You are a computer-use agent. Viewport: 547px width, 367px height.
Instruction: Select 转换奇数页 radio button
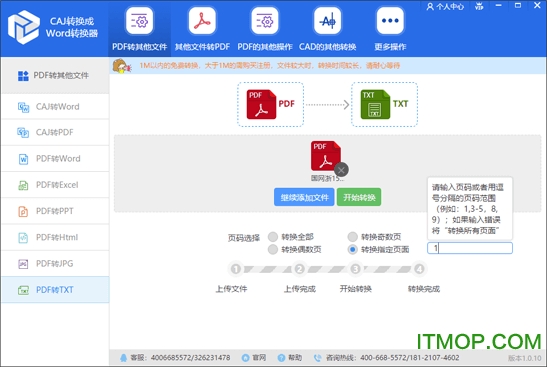click(x=353, y=237)
